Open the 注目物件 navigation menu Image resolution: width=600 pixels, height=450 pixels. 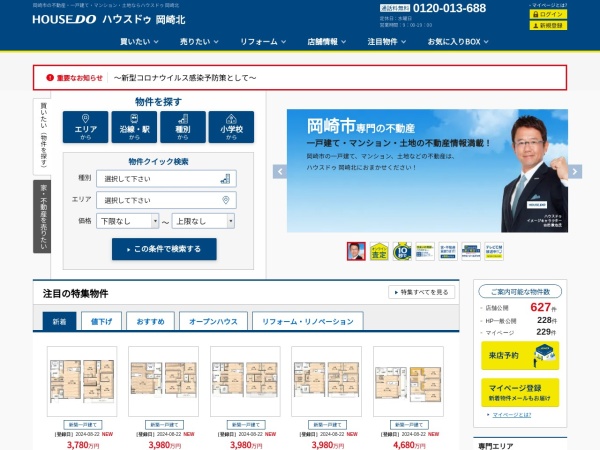click(x=386, y=42)
